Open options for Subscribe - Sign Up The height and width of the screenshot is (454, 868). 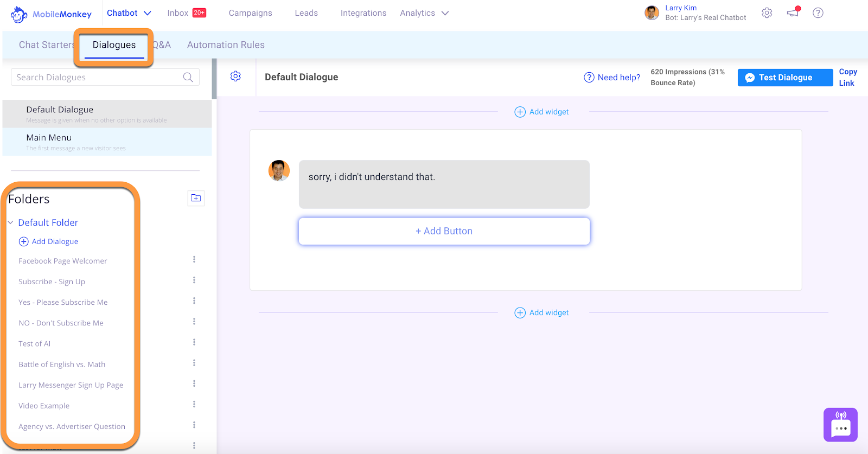point(194,280)
